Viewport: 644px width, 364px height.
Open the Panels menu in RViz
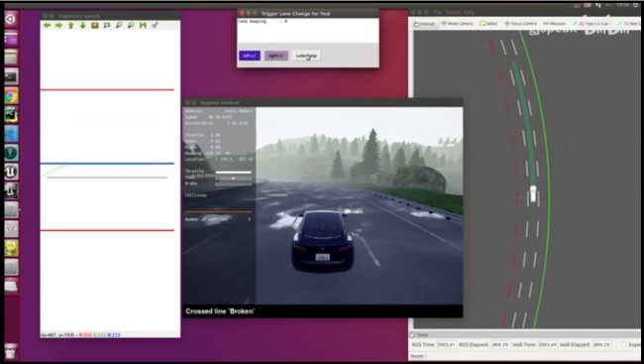point(455,13)
